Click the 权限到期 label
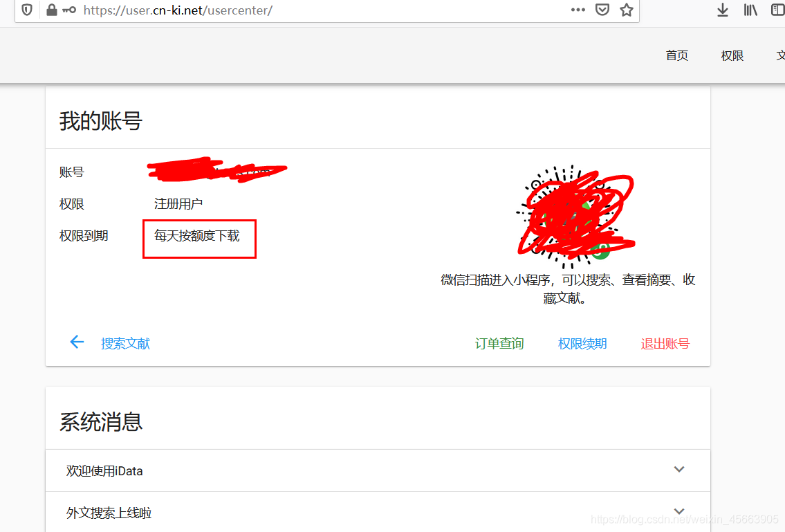This screenshot has width=785, height=532. click(x=84, y=236)
